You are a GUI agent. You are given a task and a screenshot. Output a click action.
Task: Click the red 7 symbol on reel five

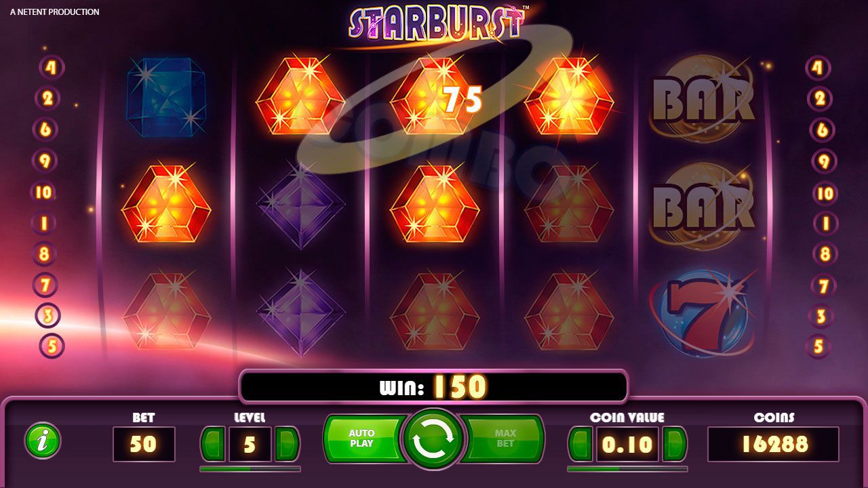pos(702,313)
